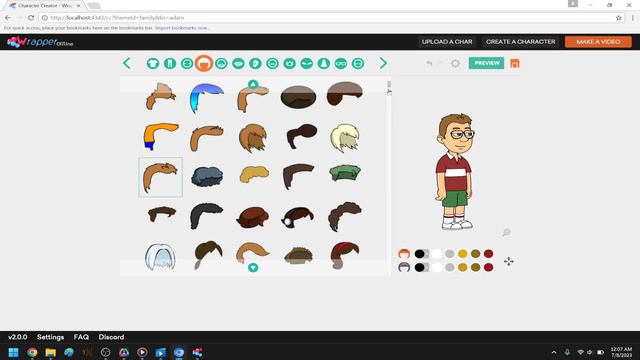Open the nose category
The width and height of the screenshot is (640, 360).
[x=324, y=63]
